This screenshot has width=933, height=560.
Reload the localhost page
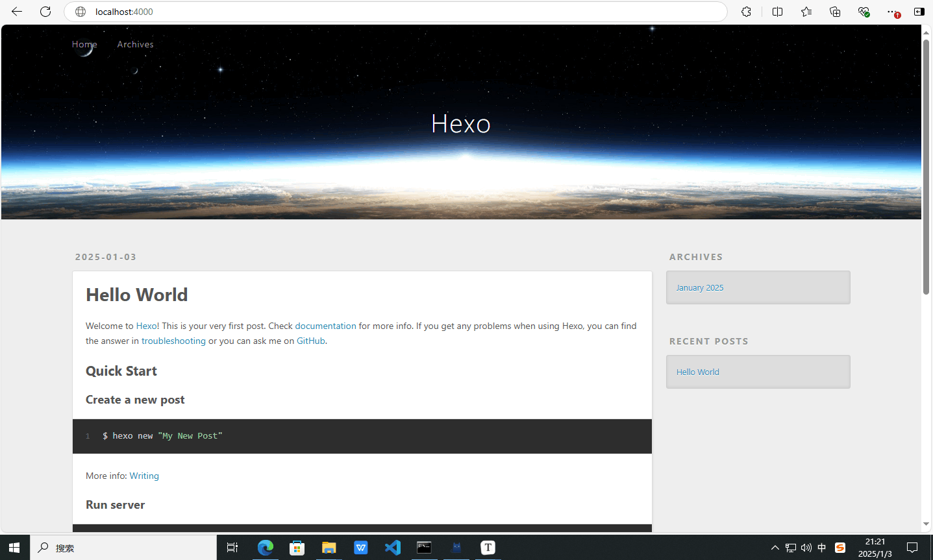point(45,12)
